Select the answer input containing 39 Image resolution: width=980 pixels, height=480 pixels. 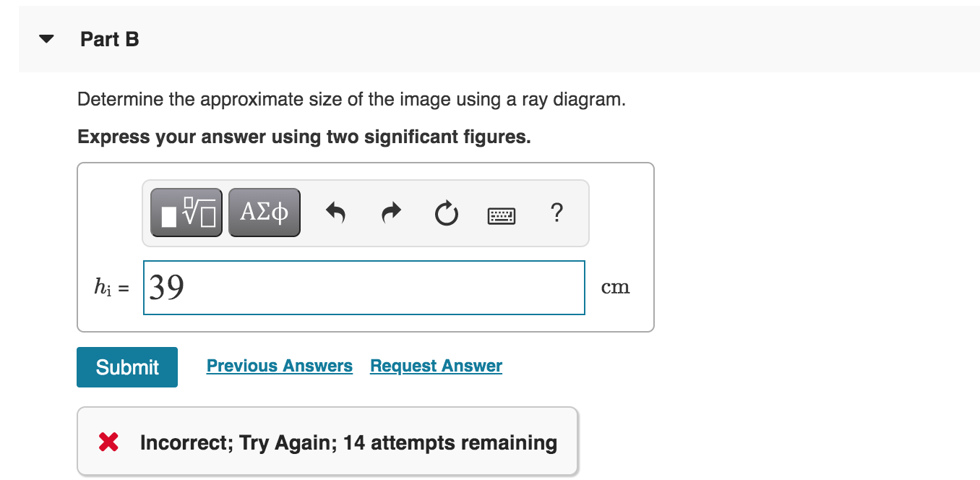(x=364, y=287)
